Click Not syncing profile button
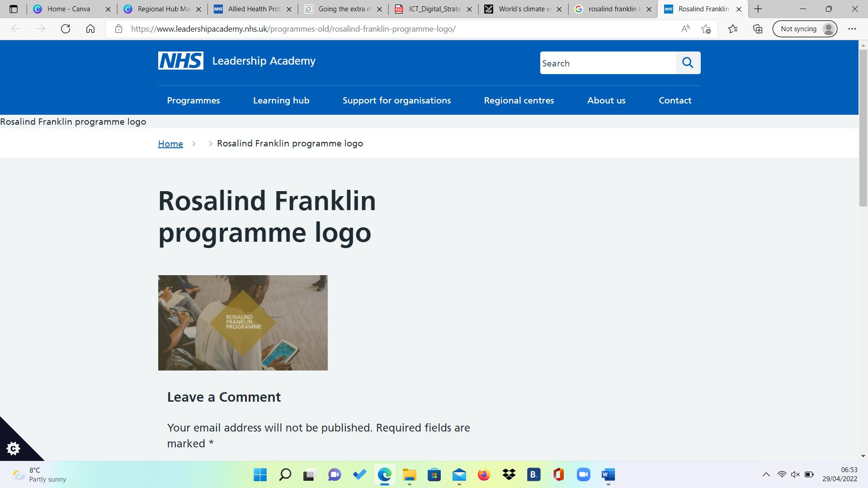The image size is (868, 488). [805, 29]
